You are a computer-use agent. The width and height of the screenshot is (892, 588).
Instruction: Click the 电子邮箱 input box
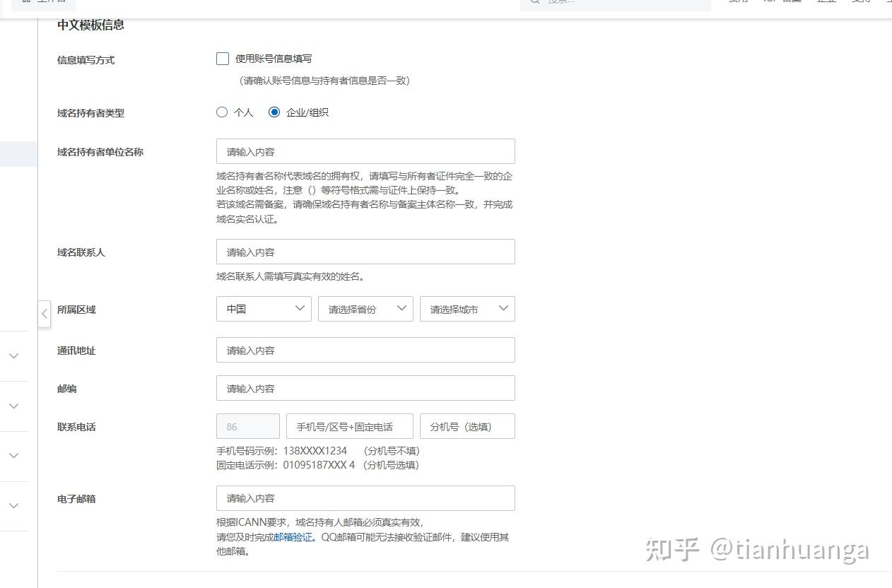(365, 498)
